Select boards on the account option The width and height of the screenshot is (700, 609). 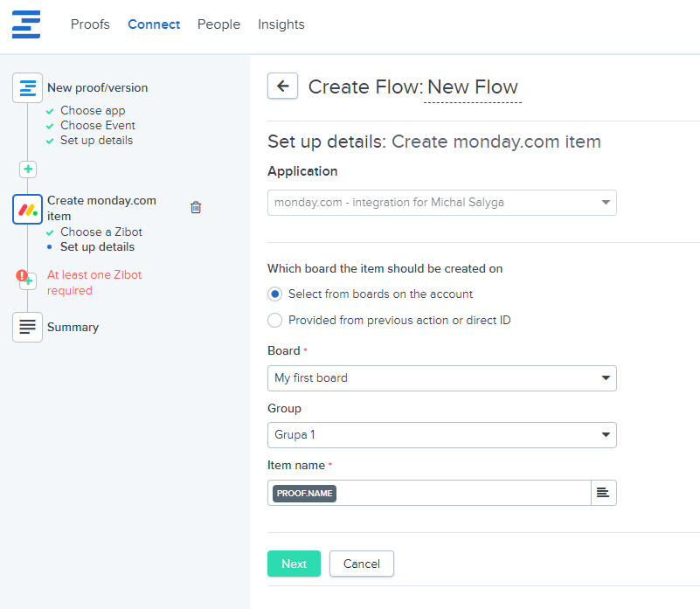coord(275,294)
